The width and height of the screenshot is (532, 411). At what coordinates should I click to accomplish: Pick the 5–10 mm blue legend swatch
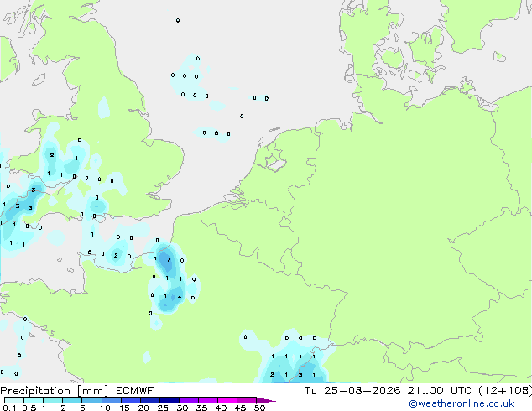(91, 400)
